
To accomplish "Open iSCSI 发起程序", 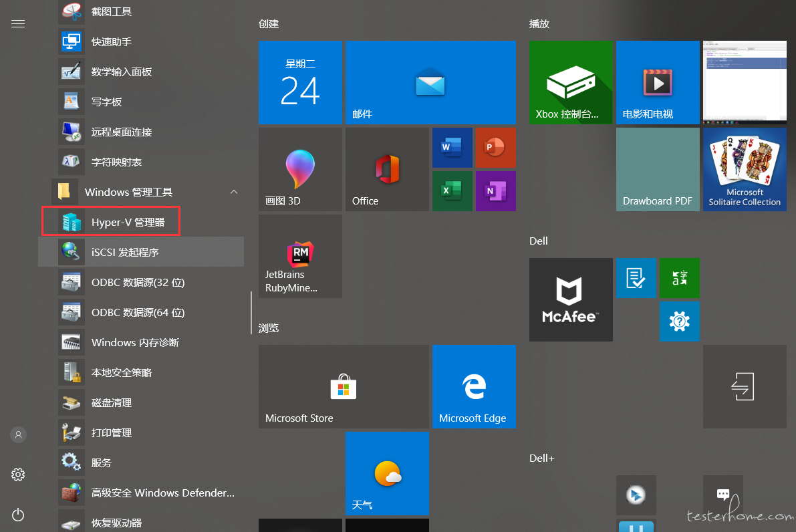I will coord(141,252).
